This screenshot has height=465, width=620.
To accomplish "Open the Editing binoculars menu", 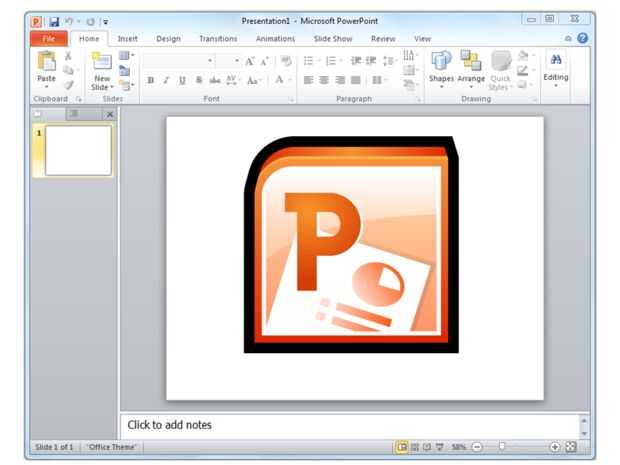I will [556, 68].
